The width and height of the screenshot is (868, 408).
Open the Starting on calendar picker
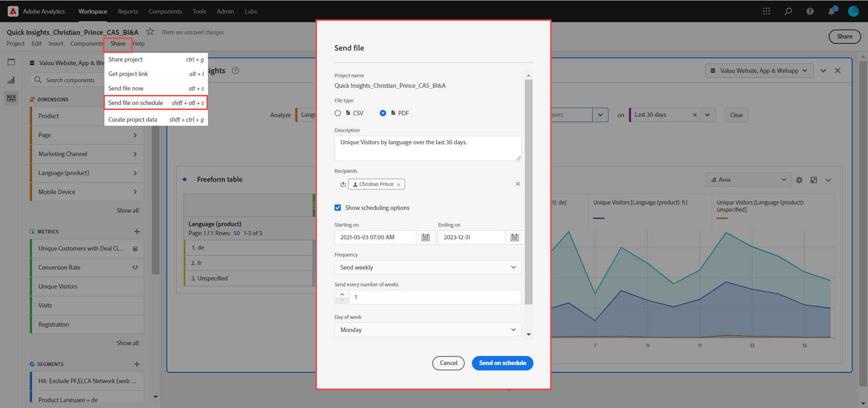tap(425, 237)
